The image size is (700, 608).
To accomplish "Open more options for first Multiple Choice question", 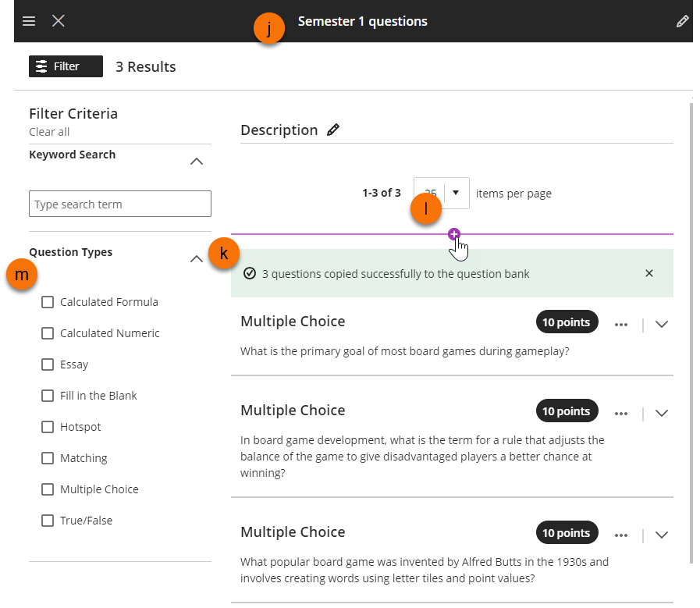I will [x=621, y=325].
